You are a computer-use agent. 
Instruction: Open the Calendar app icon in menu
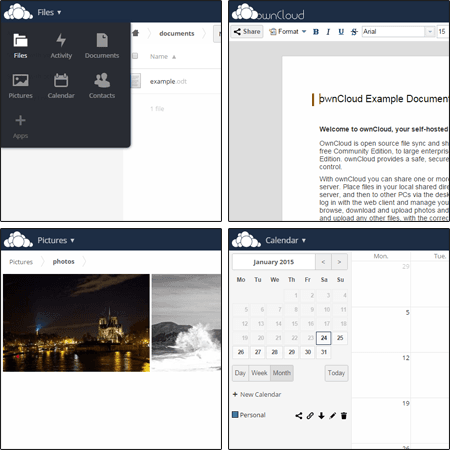[61, 86]
